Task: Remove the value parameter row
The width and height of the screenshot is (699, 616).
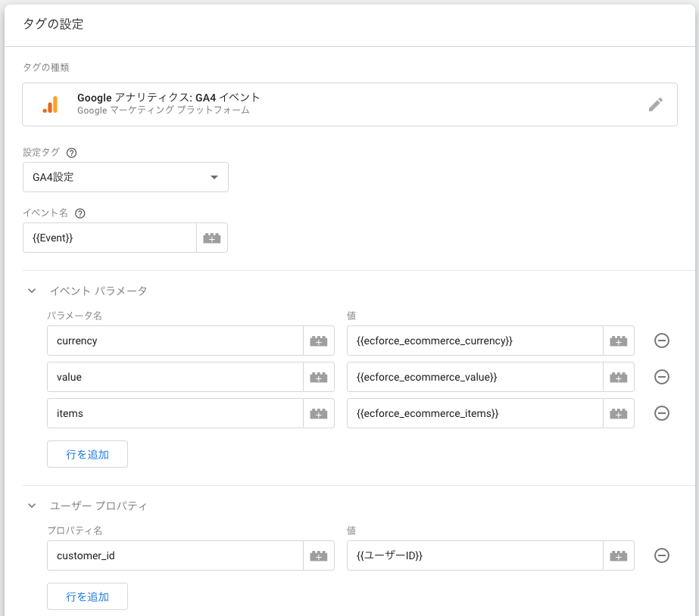Action: tap(662, 378)
